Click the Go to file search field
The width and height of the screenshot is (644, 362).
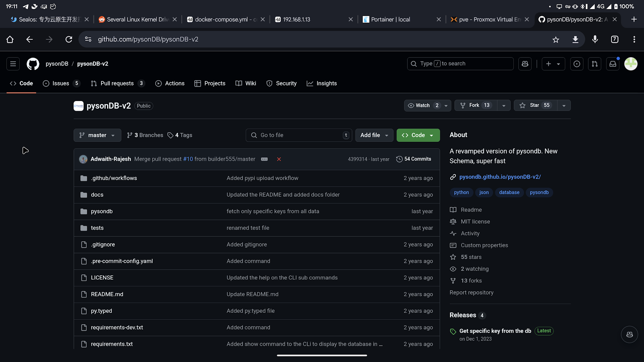click(x=299, y=135)
